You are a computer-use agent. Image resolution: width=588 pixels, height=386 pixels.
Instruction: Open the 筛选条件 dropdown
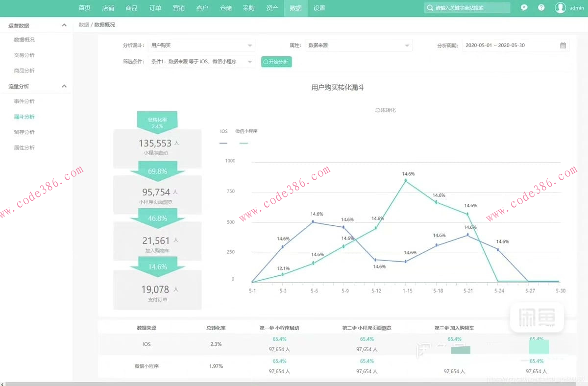click(x=201, y=62)
